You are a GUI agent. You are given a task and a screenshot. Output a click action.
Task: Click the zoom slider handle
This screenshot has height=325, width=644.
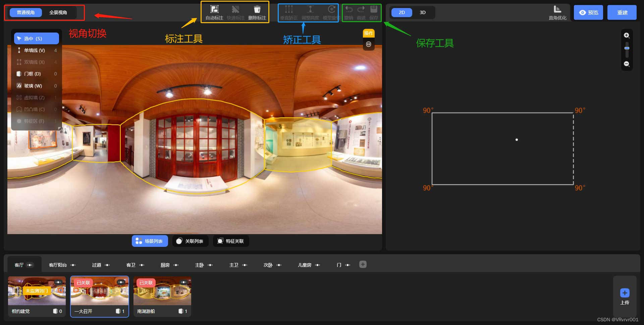coord(627,48)
